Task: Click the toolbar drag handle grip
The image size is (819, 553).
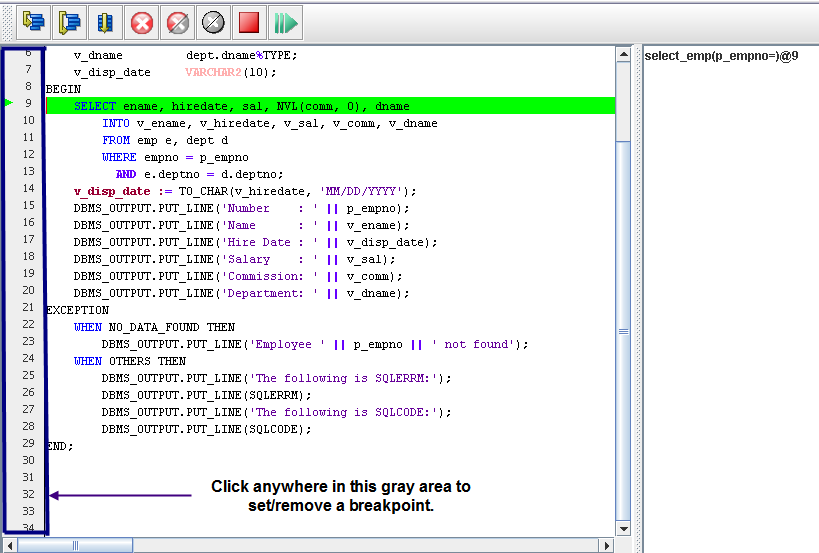Action: (7, 21)
